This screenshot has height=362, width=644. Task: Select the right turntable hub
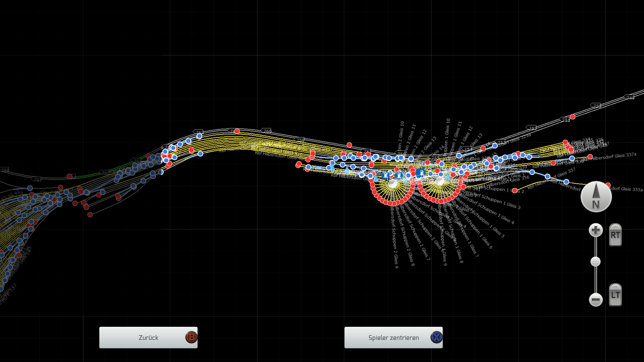coord(440,181)
